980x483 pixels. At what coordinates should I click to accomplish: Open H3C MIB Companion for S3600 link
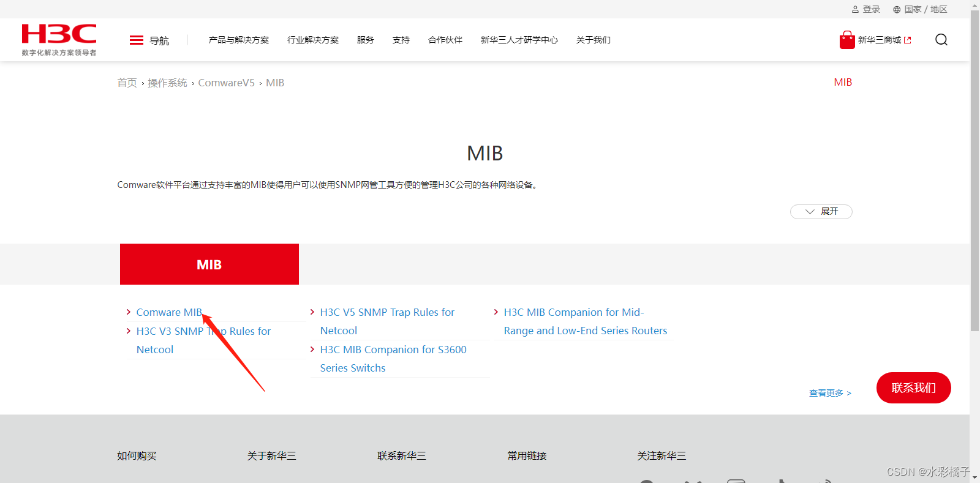pyautogui.click(x=393, y=359)
